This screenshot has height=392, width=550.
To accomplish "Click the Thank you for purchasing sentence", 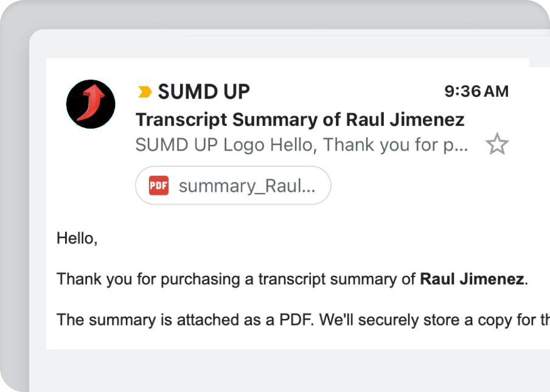I will click(292, 279).
